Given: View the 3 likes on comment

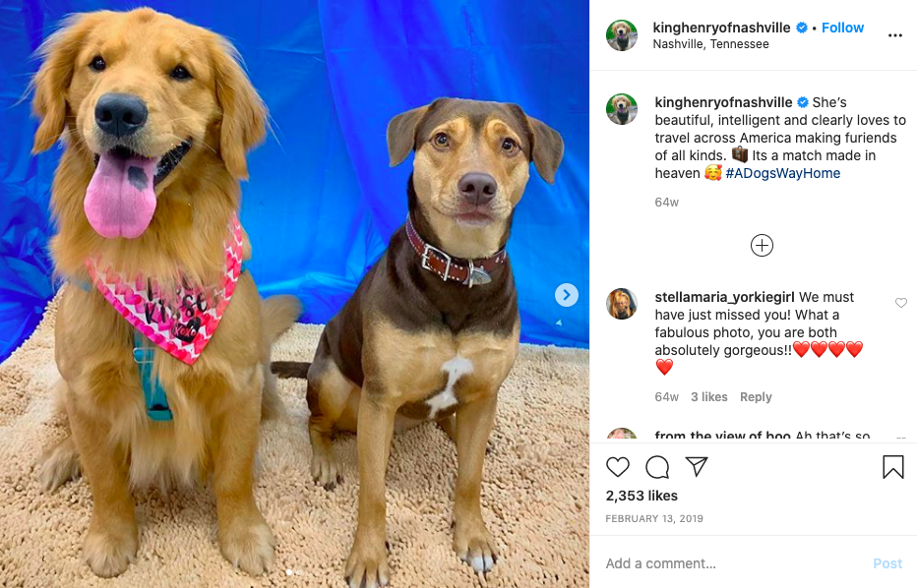Looking at the screenshot, I should (x=708, y=397).
